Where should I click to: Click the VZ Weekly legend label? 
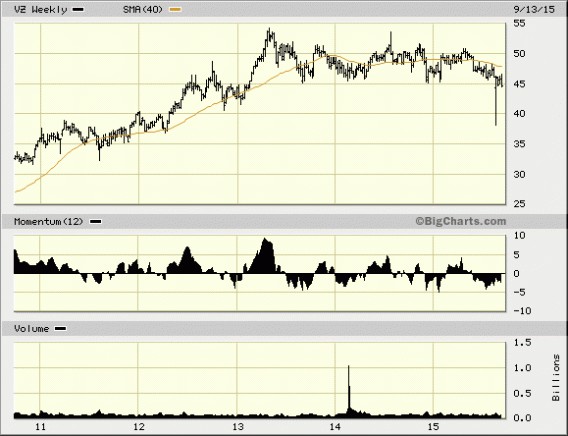pyautogui.click(x=41, y=9)
